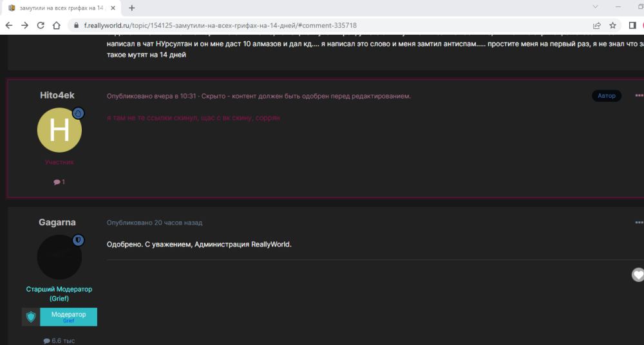Viewport: 644px width, 345px height.
Task: Open options menu on Hito4ek's post
Action: point(639,95)
